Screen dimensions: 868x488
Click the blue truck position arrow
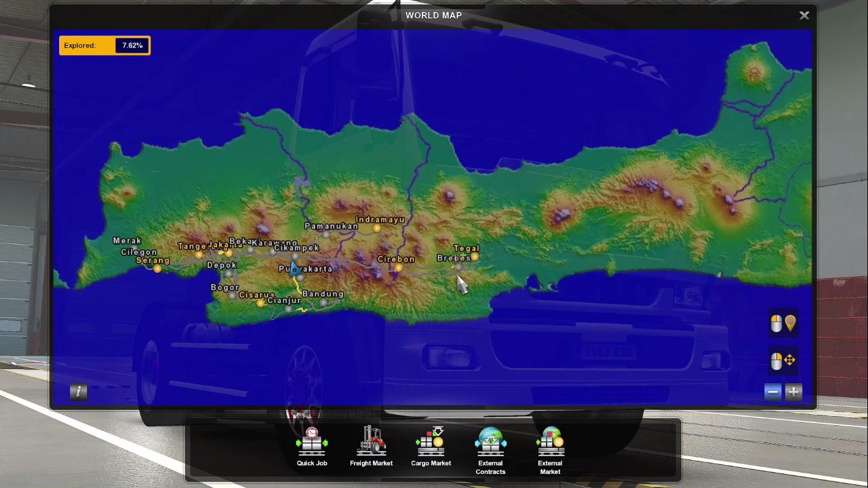(x=294, y=268)
